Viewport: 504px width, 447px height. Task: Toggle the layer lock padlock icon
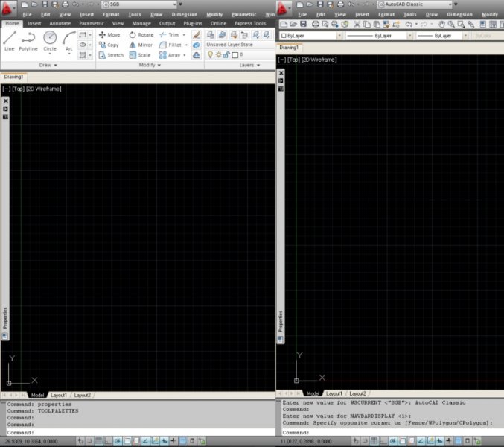[x=226, y=55]
